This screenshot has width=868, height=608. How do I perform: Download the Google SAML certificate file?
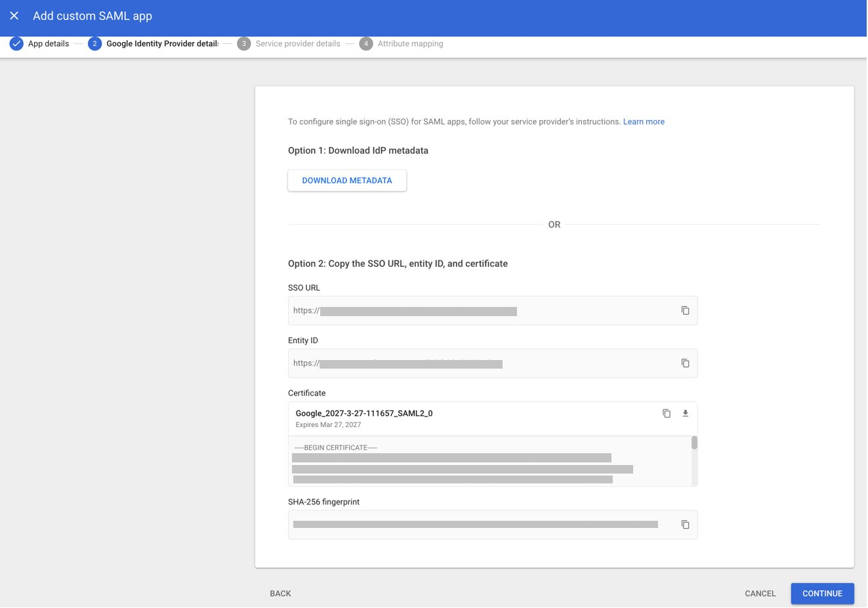click(685, 414)
